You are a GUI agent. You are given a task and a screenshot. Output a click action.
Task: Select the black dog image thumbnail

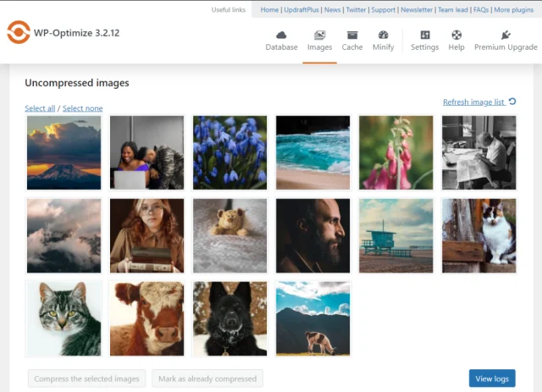pyautogui.click(x=230, y=318)
